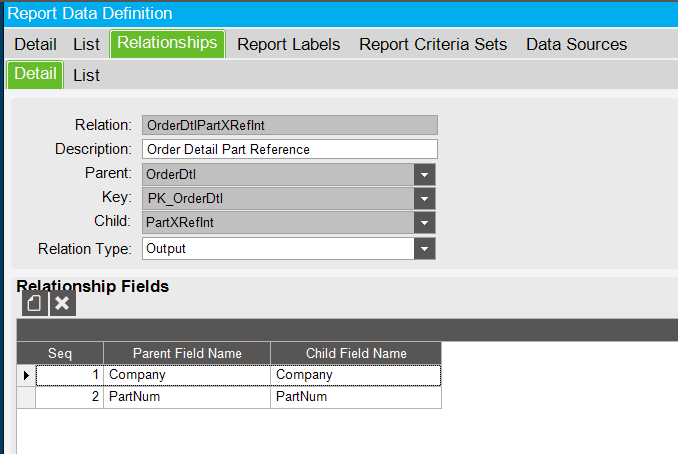Sort by the Seq column header
The image size is (678, 454).
pyautogui.click(x=60, y=353)
